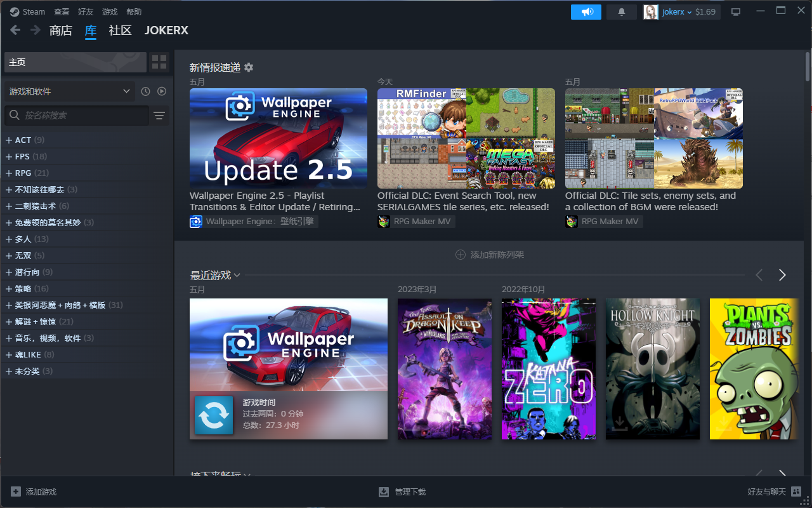Image resolution: width=812 pixels, height=508 pixels.
Task: Open the Wallpaper Engine Update 2.5 news image
Action: [x=278, y=138]
